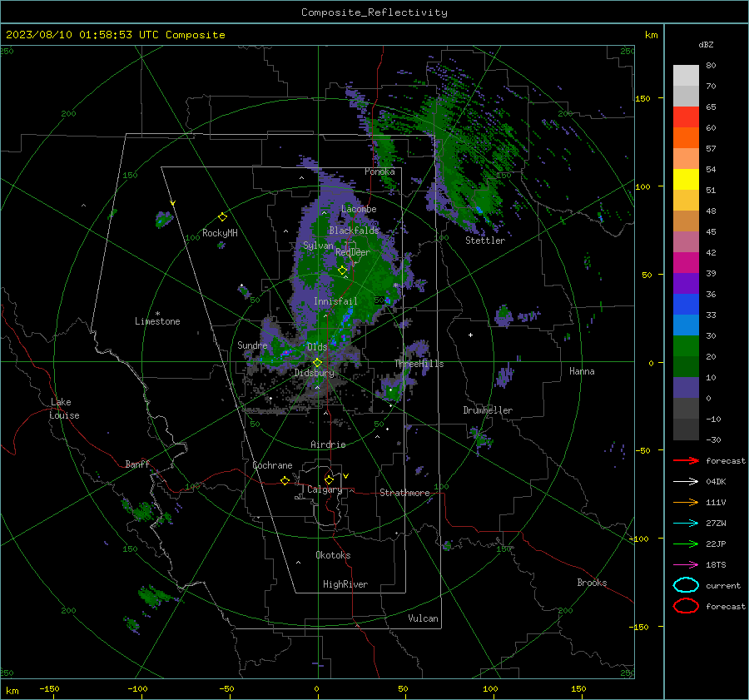This screenshot has width=749, height=700.
Task: Click the Innisfail city label
Action: (335, 301)
